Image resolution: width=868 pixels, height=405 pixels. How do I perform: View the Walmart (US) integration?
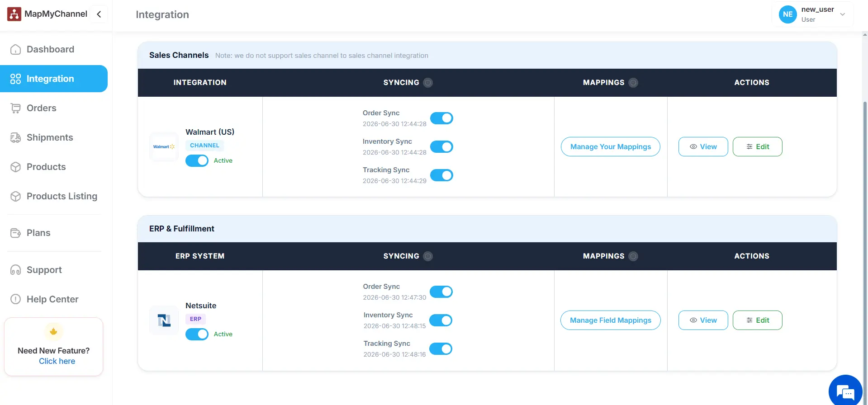point(703,146)
